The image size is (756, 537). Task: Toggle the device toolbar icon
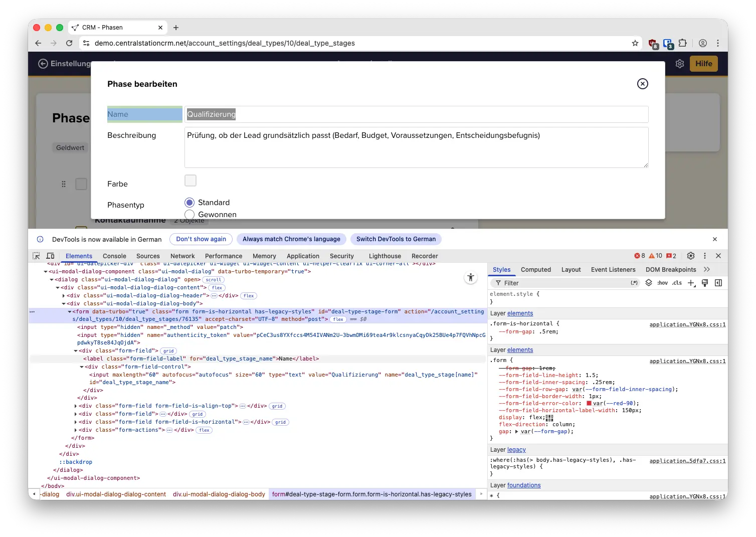[50, 256]
